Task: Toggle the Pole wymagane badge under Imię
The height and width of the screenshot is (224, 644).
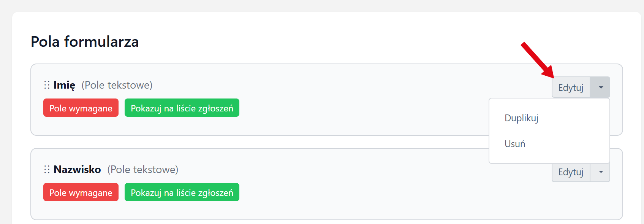Action: [81, 108]
